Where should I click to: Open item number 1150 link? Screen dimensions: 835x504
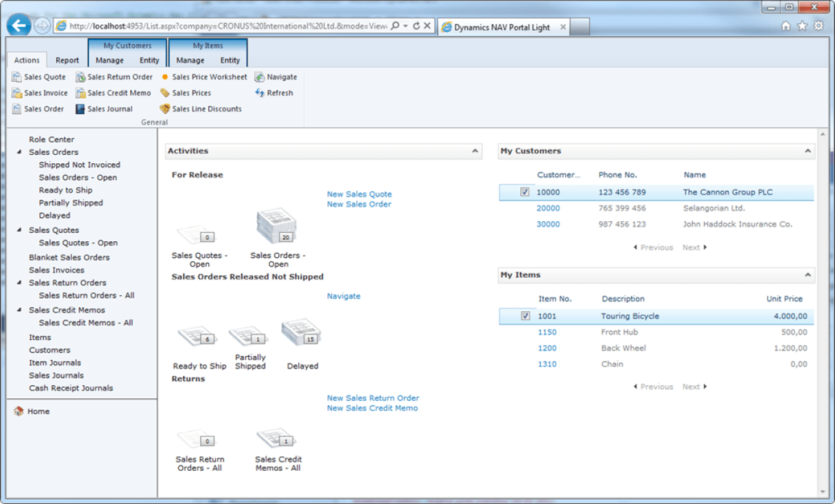pyautogui.click(x=547, y=332)
